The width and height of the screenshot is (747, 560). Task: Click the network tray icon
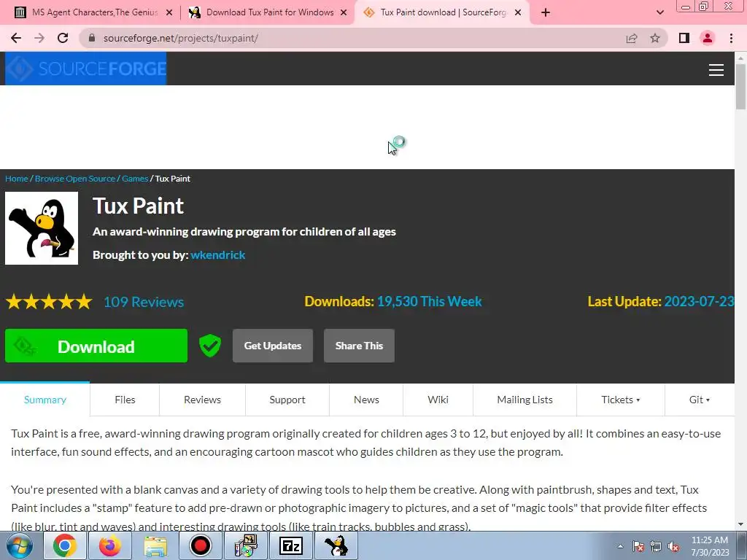(656, 546)
